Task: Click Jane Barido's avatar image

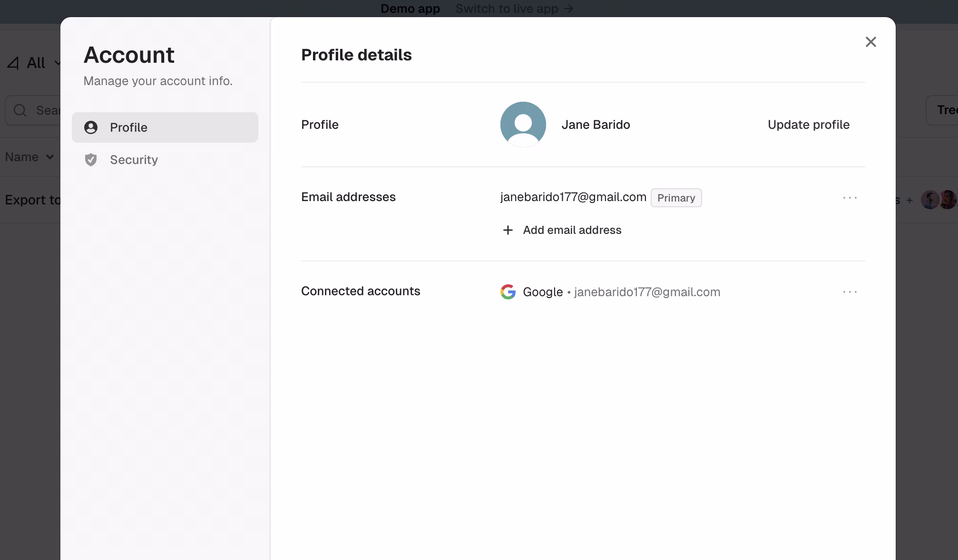Action: point(523,125)
